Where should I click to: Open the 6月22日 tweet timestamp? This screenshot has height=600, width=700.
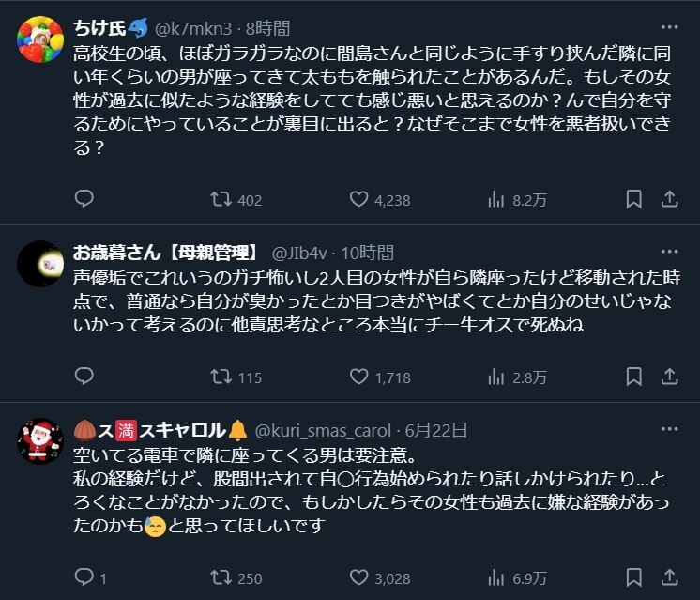point(435,430)
